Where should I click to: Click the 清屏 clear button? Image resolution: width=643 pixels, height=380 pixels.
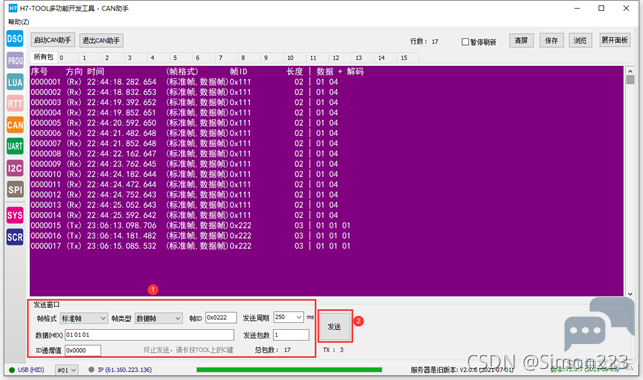pos(521,40)
